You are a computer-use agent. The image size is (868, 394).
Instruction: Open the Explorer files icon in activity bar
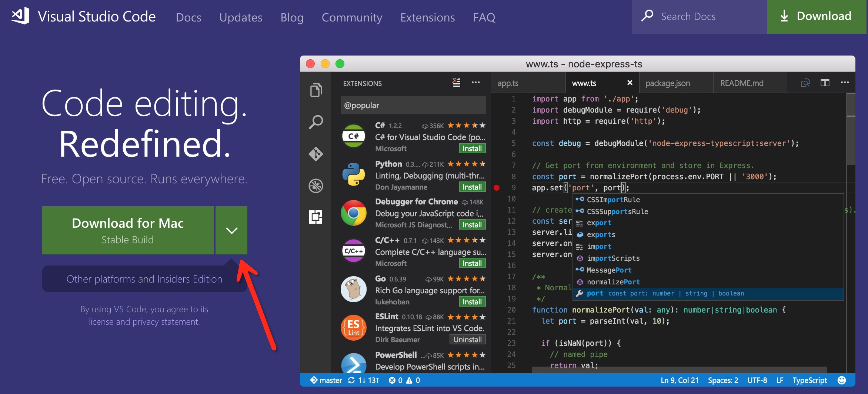pyautogui.click(x=316, y=90)
